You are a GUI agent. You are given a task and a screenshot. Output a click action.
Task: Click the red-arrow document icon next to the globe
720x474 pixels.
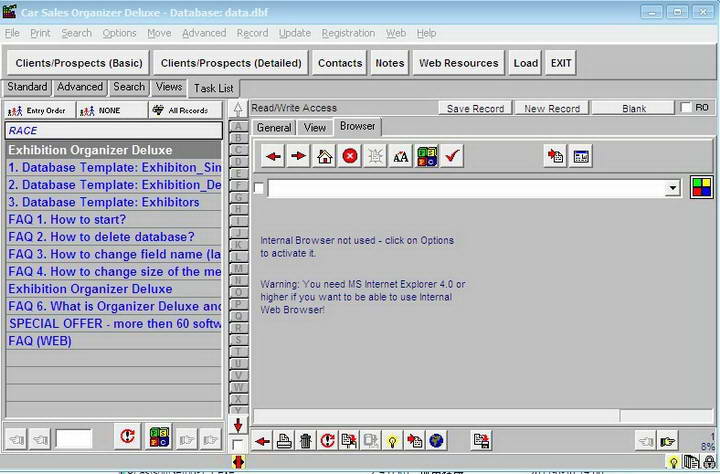pos(414,441)
